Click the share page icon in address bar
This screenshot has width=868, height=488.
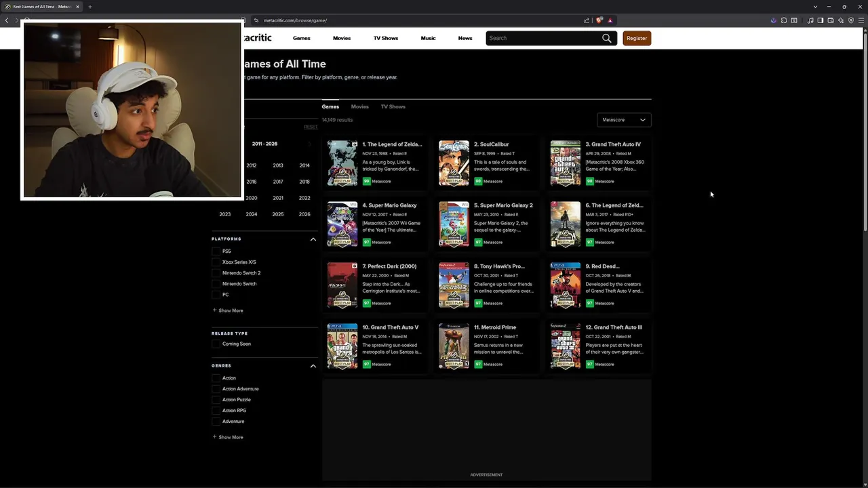tap(587, 20)
